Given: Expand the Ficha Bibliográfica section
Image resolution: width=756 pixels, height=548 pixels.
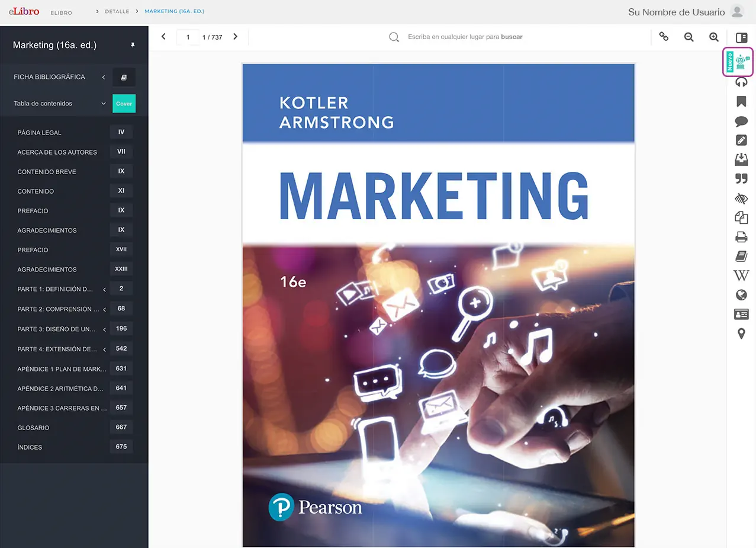Looking at the screenshot, I should pos(104,77).
